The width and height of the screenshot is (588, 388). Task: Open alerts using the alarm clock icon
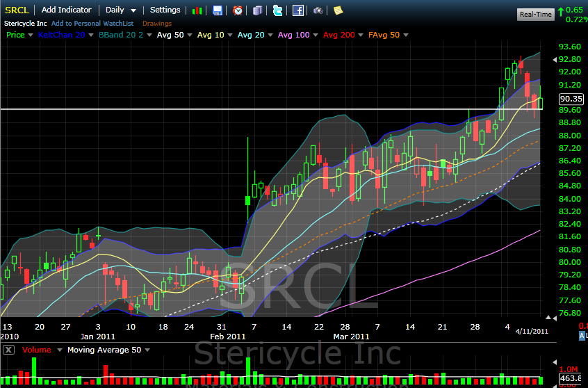click(x=238, y=10)
